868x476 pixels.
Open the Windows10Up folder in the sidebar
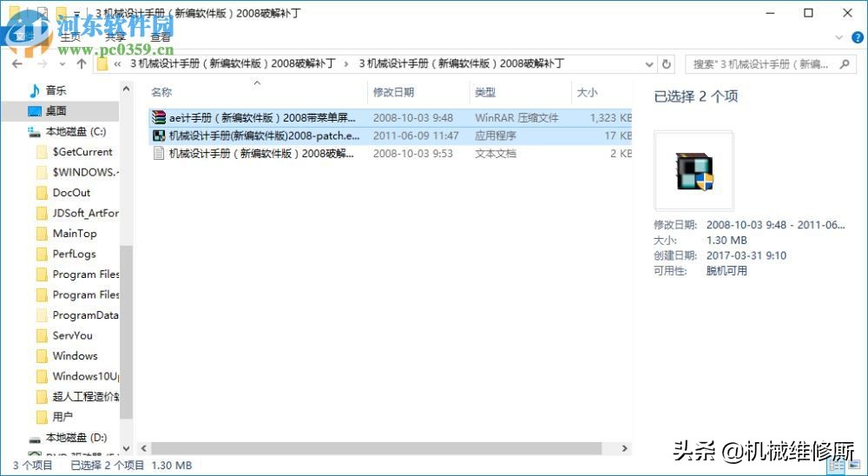(85, 376)
